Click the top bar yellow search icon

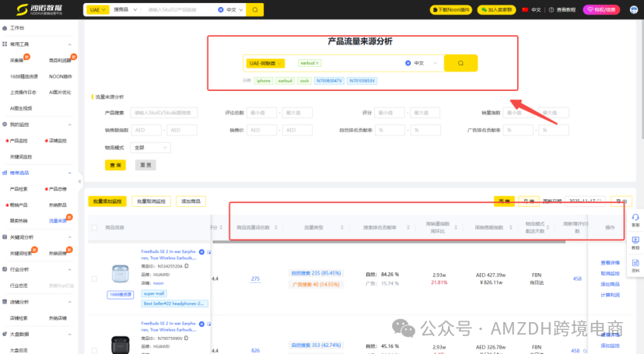click(253, 9)
